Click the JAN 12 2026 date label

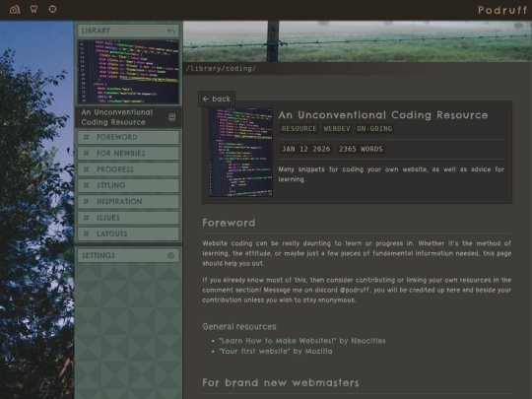coord(306,149)
